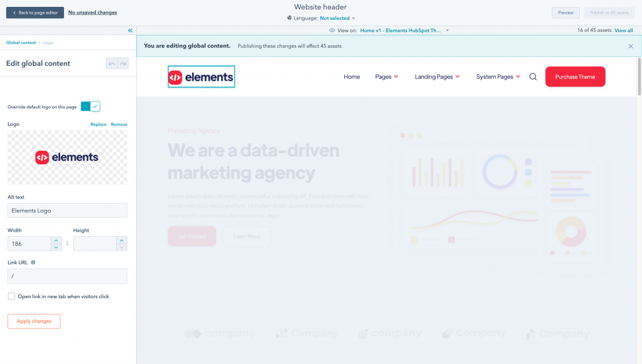The width and height of the screenshot is (642, 364).
Task: Click the eye icon next to View on
Action: coord(332,30)
